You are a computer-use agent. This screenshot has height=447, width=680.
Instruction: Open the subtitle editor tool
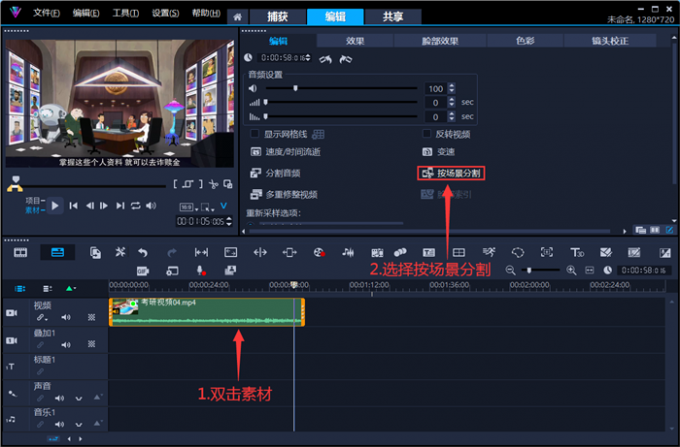tap(429, 252)
